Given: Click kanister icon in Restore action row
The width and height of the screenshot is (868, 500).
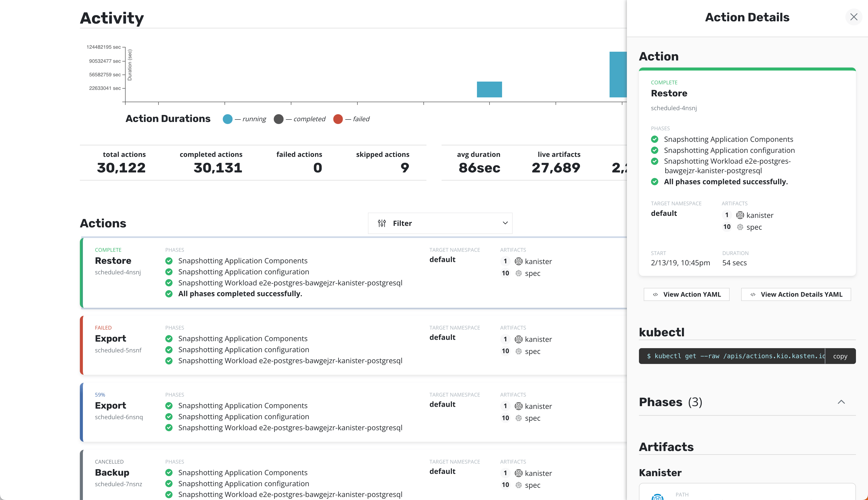Looking at the screenshot, I should point(519,261).
